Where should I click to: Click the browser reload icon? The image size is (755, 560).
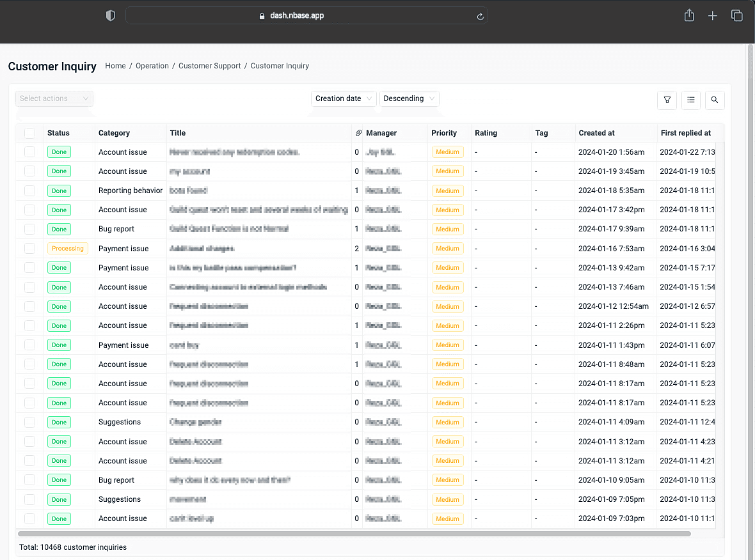pyautogui.click(x=480, y=16)
